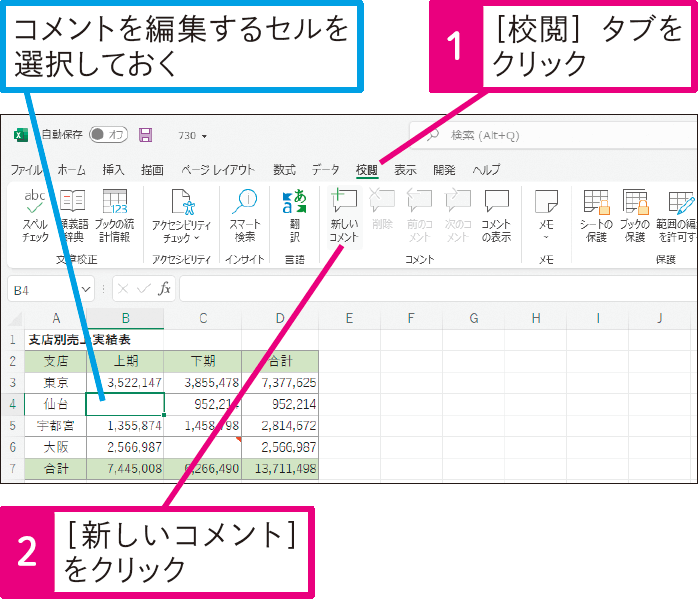The image size is (698, 599).
Task: Switch to the 表示 tab
Action: coord(405,170)
